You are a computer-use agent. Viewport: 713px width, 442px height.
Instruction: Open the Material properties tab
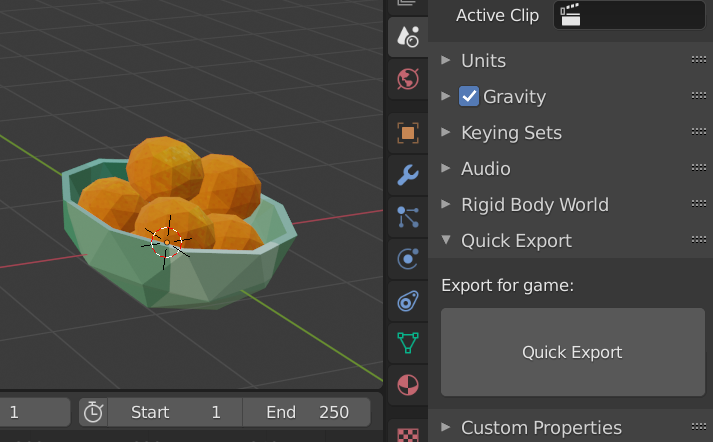pyautogui.click(x=408, y=385)
